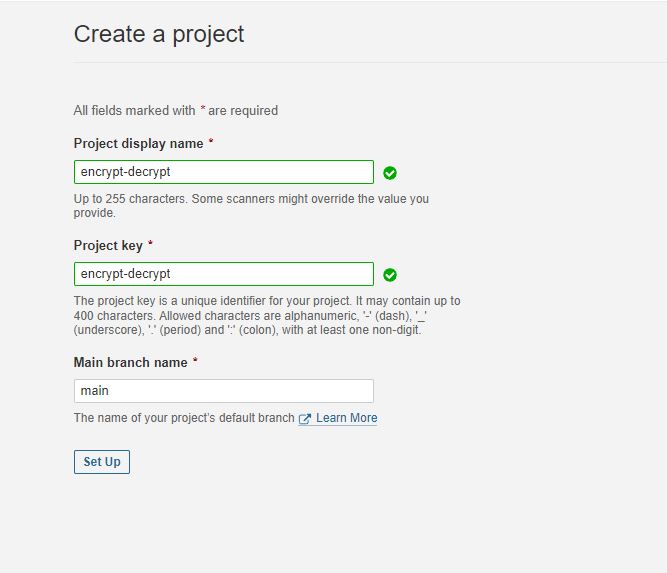Open the Learn More link
This screenshot has height=573, width=667.
pyautogui.click(x=346, y=418)
